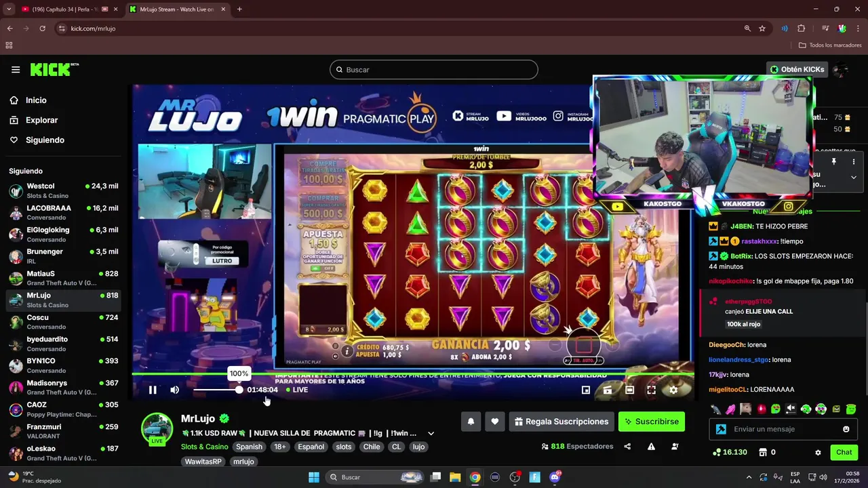The width and height of the screenshot is (868, 488).
Task: Open the channel points 16.130 balance
Action: pyautogui.click(x=730, y=452)
